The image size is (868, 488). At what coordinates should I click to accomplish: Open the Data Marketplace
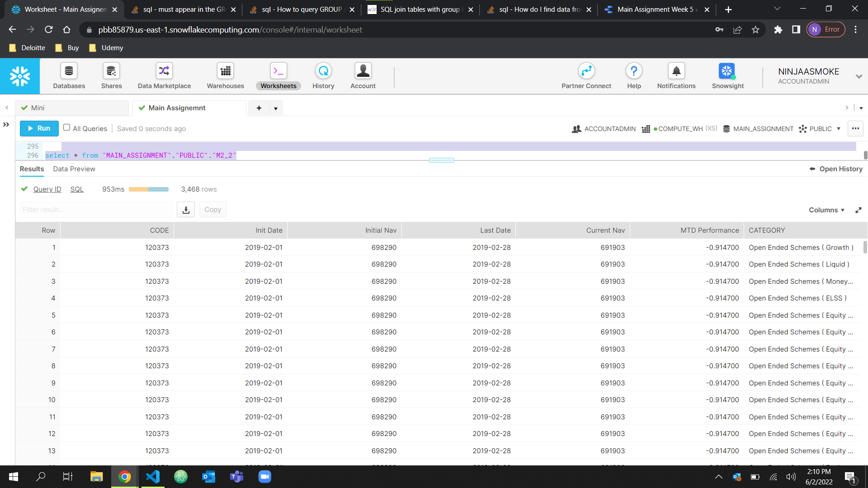click(164, 76)
